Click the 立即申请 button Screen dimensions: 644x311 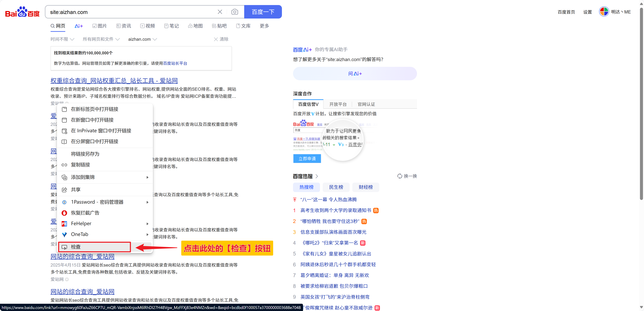(x=307, y=158)
